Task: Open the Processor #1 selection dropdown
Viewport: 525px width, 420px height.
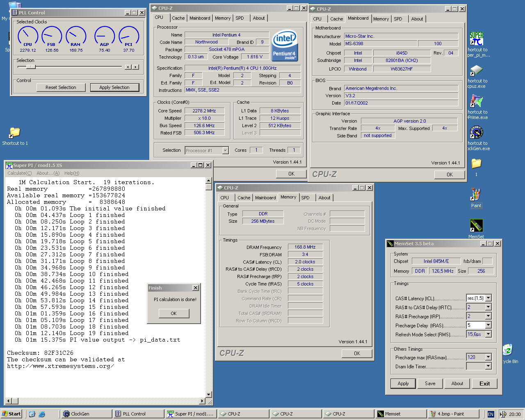Action: 225,151
